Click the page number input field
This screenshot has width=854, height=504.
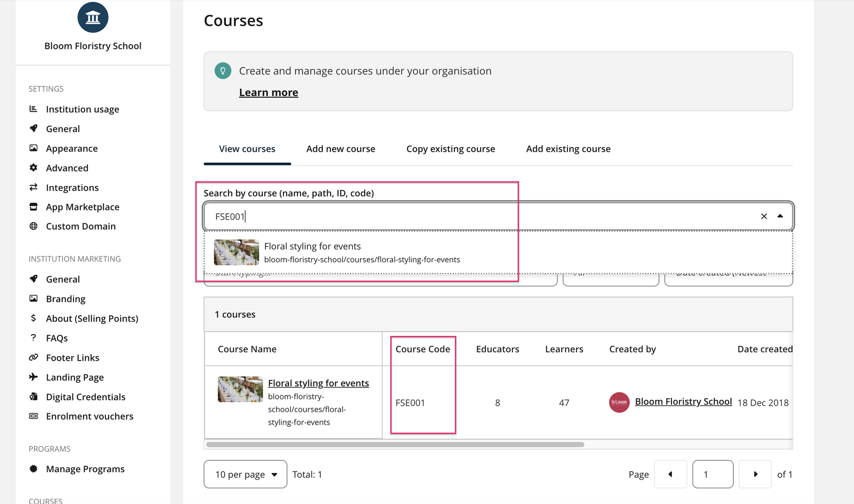click(x=712, y=474)
